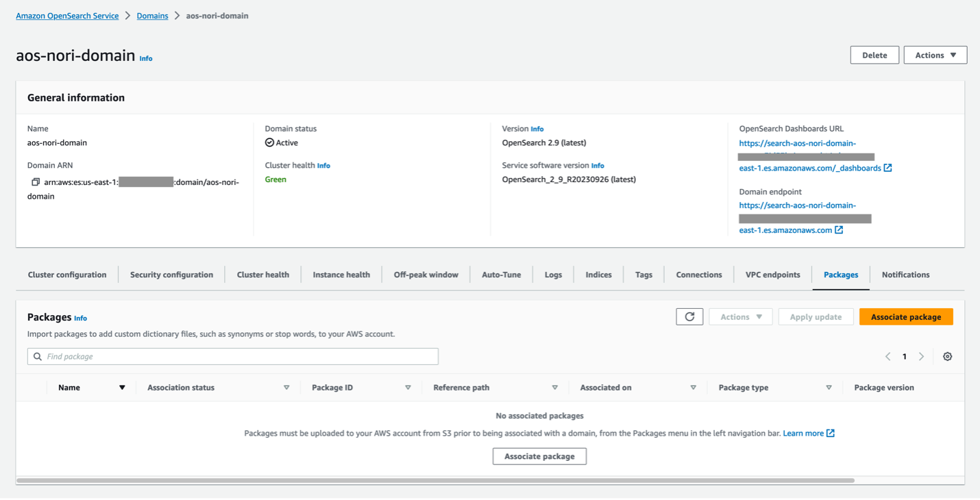The image size is (980, 500).
Task: Switch to the Connections tab
Action: pos(699,275)
